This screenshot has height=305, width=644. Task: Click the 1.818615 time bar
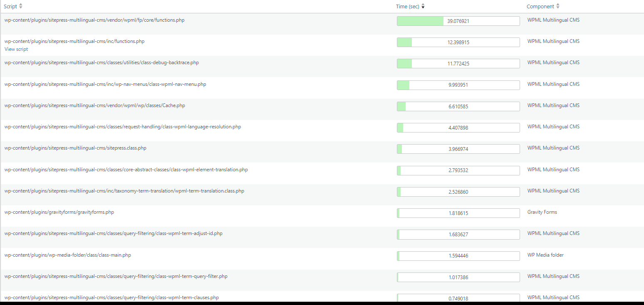click(x=458, y=213)
